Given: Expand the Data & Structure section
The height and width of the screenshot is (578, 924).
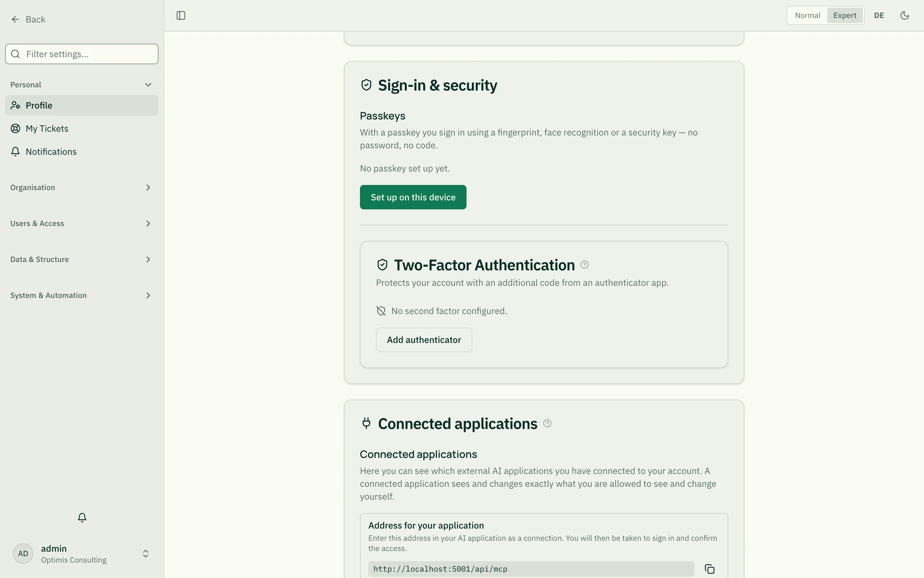Looking at the screenshot, I should pos(81,259).
